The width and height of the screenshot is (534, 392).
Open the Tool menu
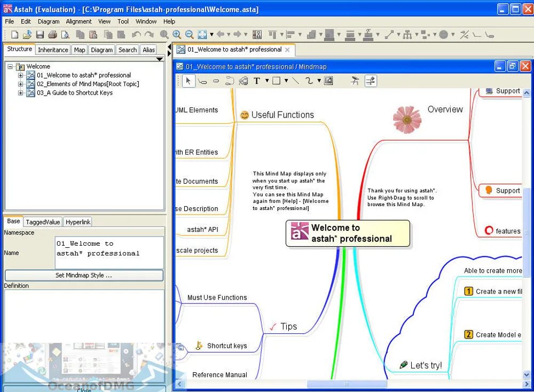click(x=123, y=21)
